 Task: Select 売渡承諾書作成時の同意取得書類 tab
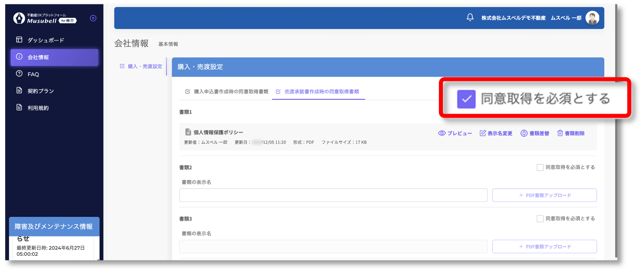pyautogui.click(x=318, y=92)
